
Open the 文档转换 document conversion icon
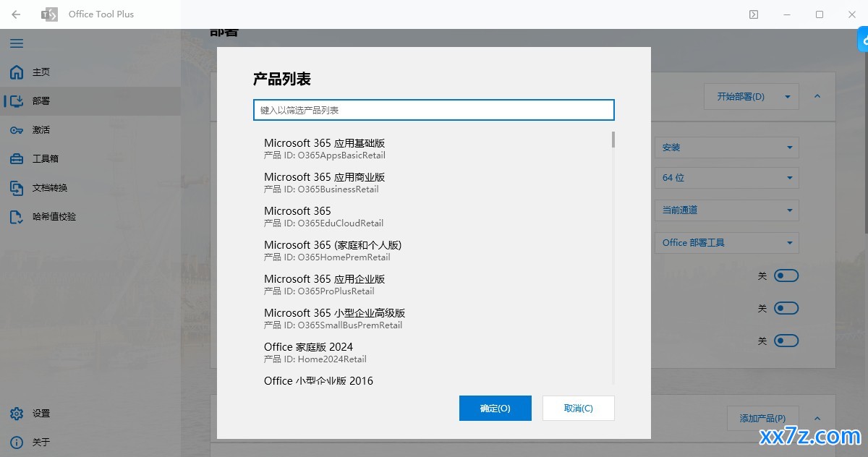click(x=17, y=188)
